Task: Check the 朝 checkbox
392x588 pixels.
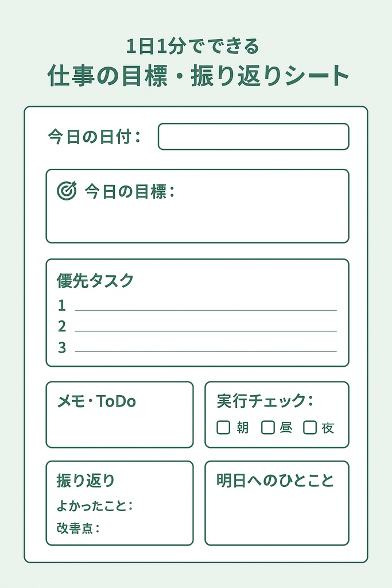Action: (223, 427)
